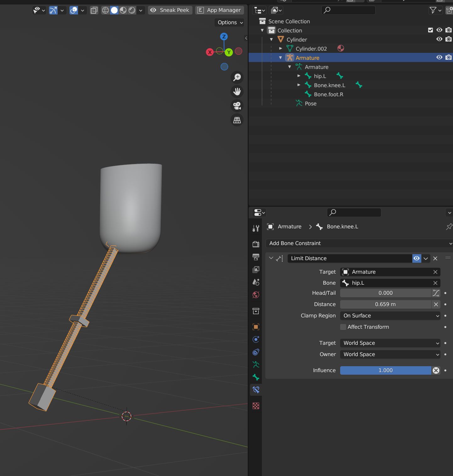Click the pan view hand icon

(x=237, y=92)
